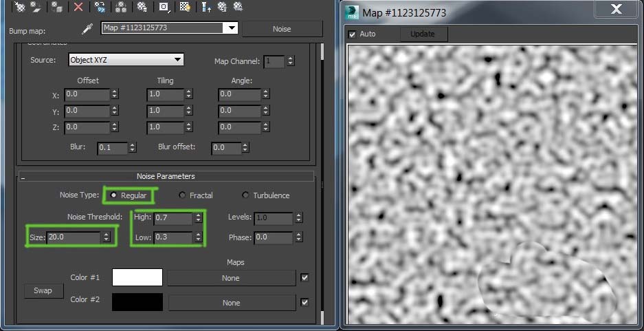Click Make Unique toolbar icon
Image resolution: width=644 pixels, height=331 pixels.
[120, 7]
